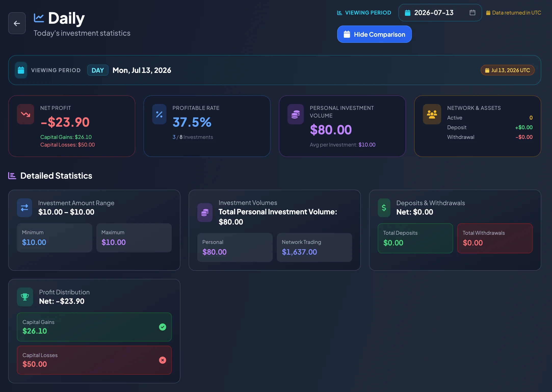Click the -$23.90 net profit value

click(x=65, y=122)
